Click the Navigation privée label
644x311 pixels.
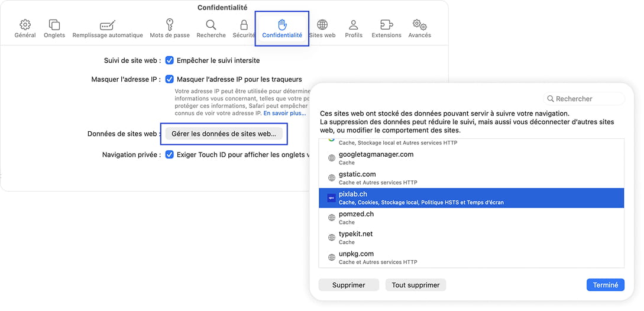pos(131,155)
